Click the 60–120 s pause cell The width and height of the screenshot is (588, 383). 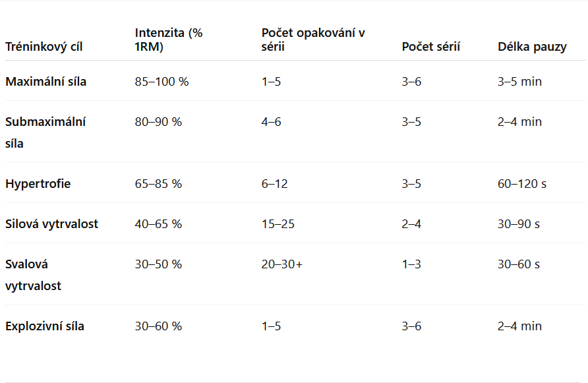(522, 184)
